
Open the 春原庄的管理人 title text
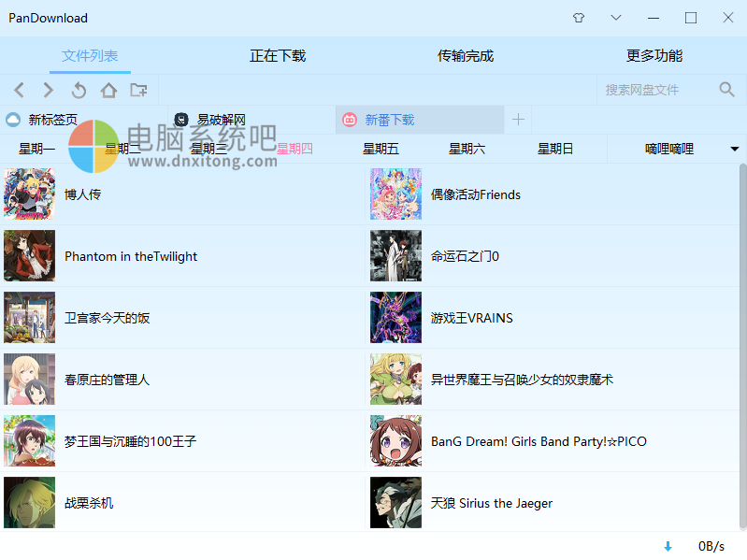pyautogui.click(x=108, y=380)
